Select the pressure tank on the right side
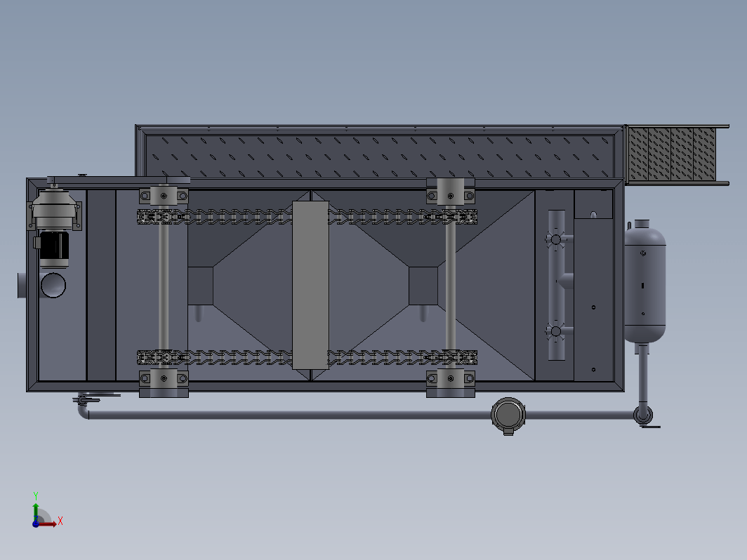 tap(644, 284)
